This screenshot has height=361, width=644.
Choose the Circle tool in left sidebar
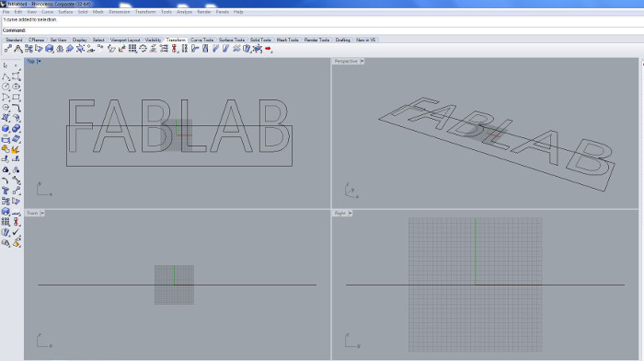[x=6, y=87]
